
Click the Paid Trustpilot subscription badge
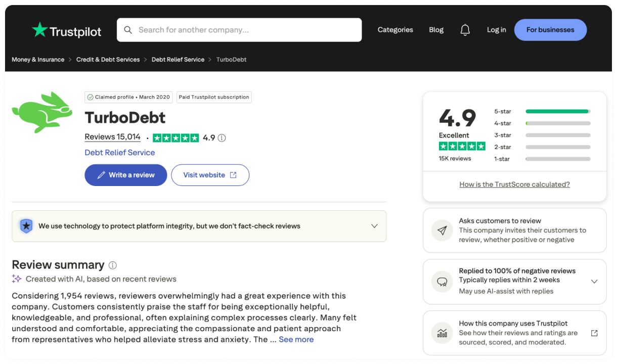point(214,97)
